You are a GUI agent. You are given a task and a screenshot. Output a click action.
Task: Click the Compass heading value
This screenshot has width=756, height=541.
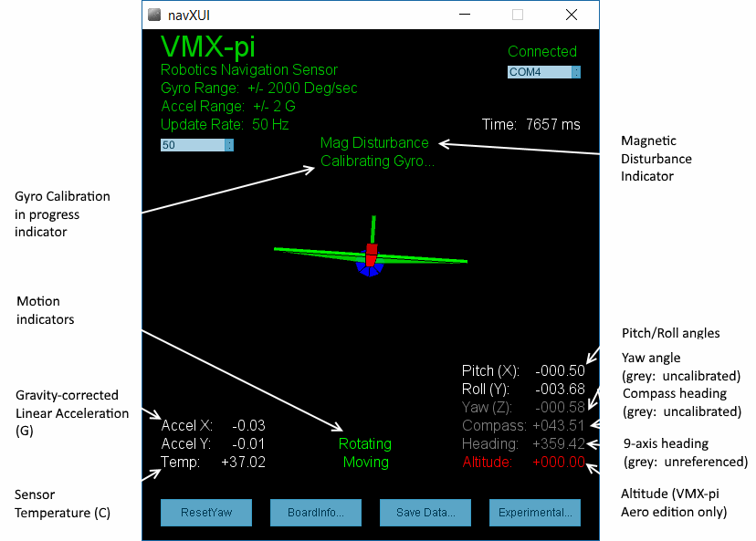point(558,425)
